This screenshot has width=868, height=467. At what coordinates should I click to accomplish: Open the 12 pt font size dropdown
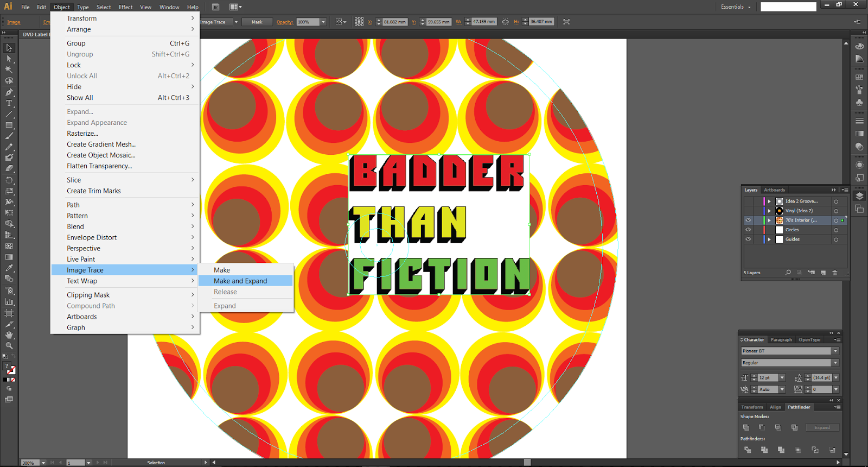(x=782, y=377)
